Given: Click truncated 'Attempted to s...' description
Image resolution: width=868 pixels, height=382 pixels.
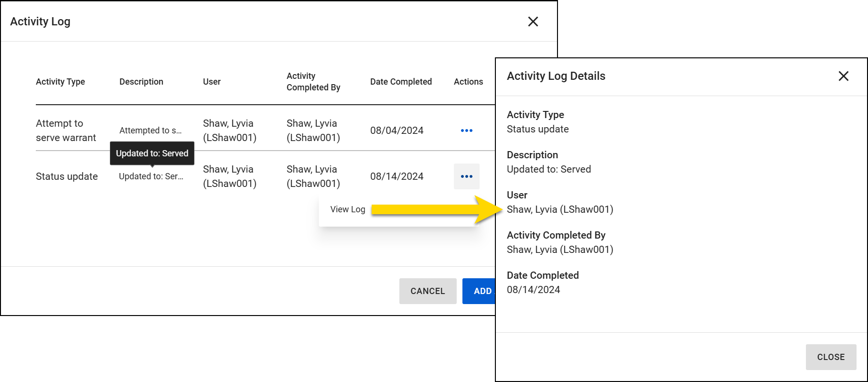Looking at the screenshot, I should [150, 131].
